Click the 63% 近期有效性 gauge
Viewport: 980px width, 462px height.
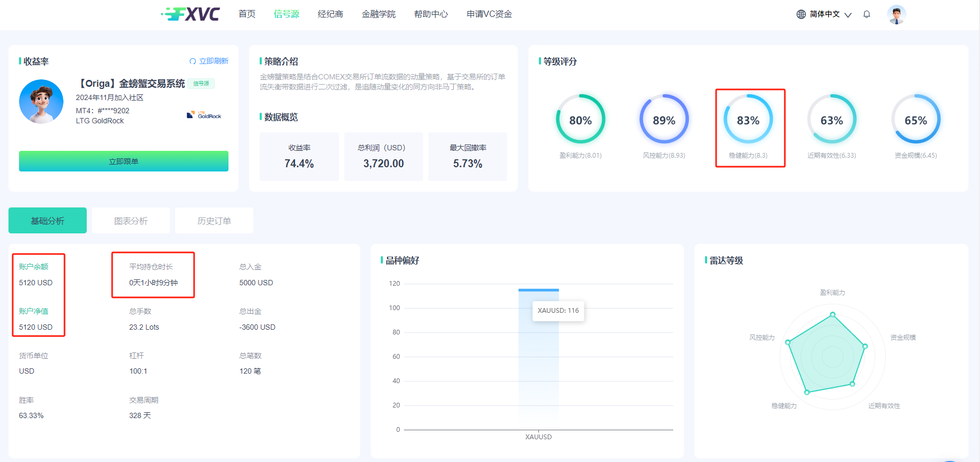coord(832,119)
